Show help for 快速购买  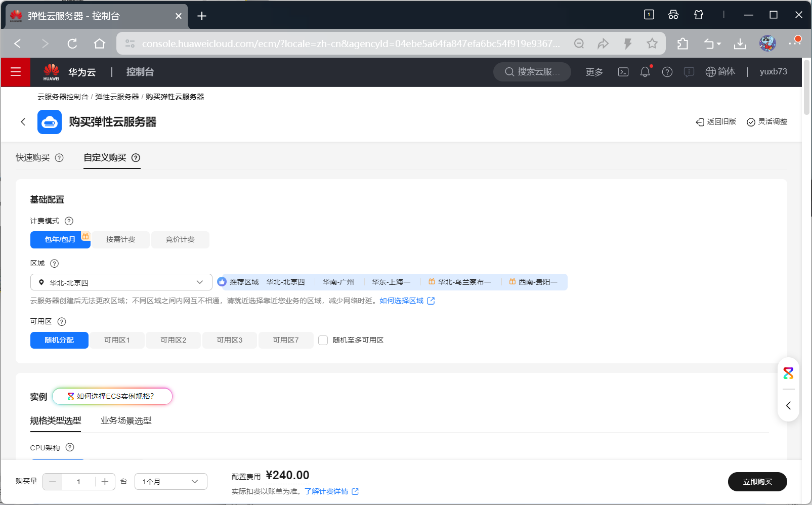pyautogui.click(x=59, y=158)
